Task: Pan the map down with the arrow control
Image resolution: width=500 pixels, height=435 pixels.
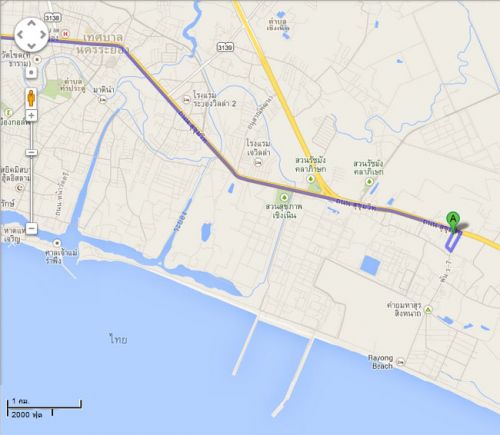Action: (31, 46)
